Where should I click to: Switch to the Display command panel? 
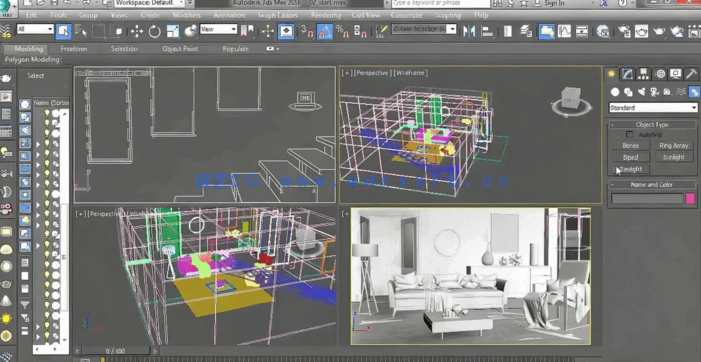[x=676, y=74]
